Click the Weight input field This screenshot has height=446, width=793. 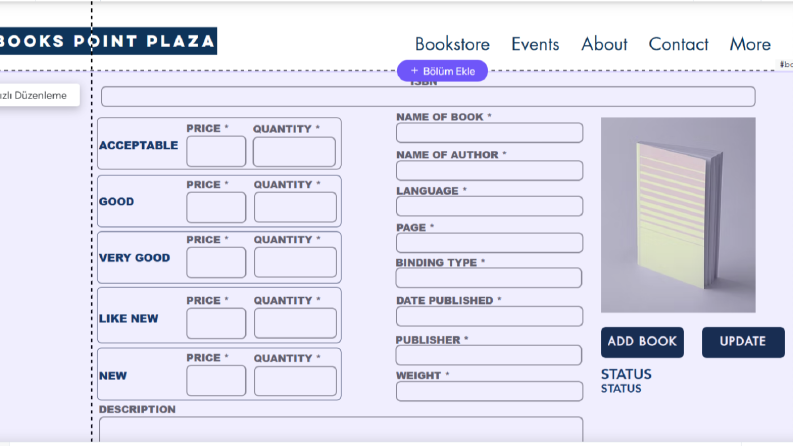click(x=490, y=391)
